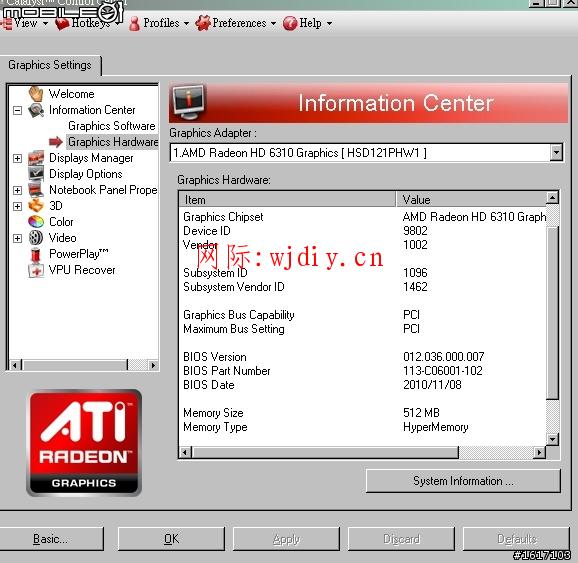
Task: Collapse the Information Center tree node
Action: click(17, 110)
